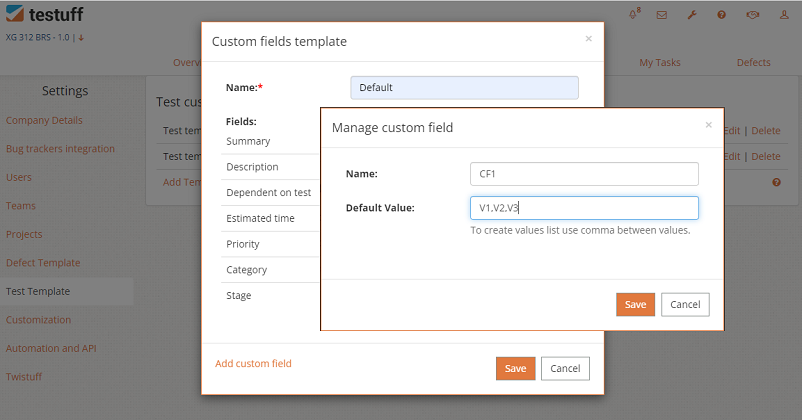
Task: Open Customization settings
Action: coord(38,320)
